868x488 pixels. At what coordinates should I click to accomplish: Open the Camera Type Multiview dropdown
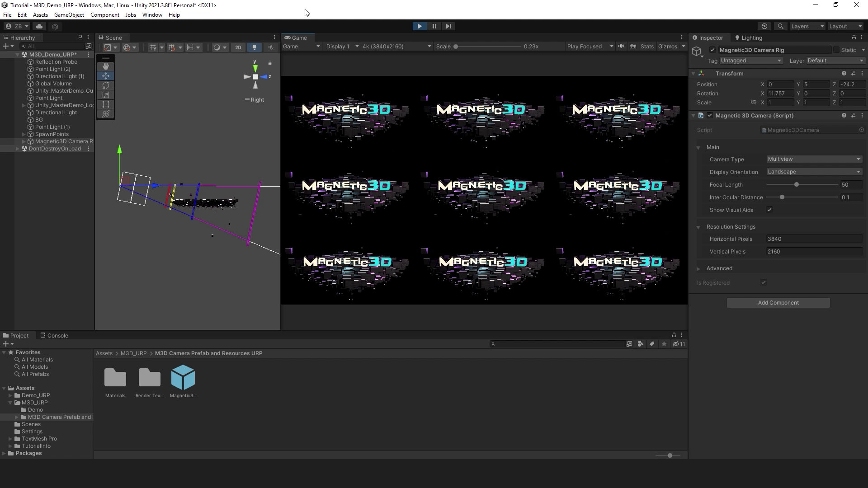(x=813, y=159)
